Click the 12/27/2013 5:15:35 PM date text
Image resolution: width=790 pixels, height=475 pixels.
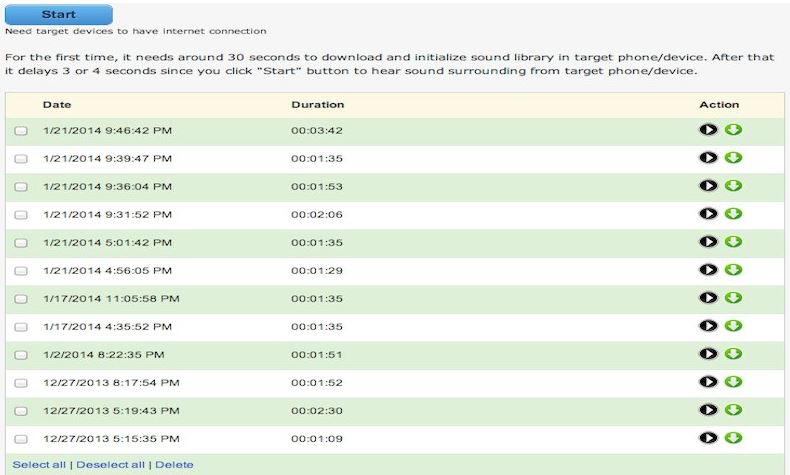[x=111, y=439]
